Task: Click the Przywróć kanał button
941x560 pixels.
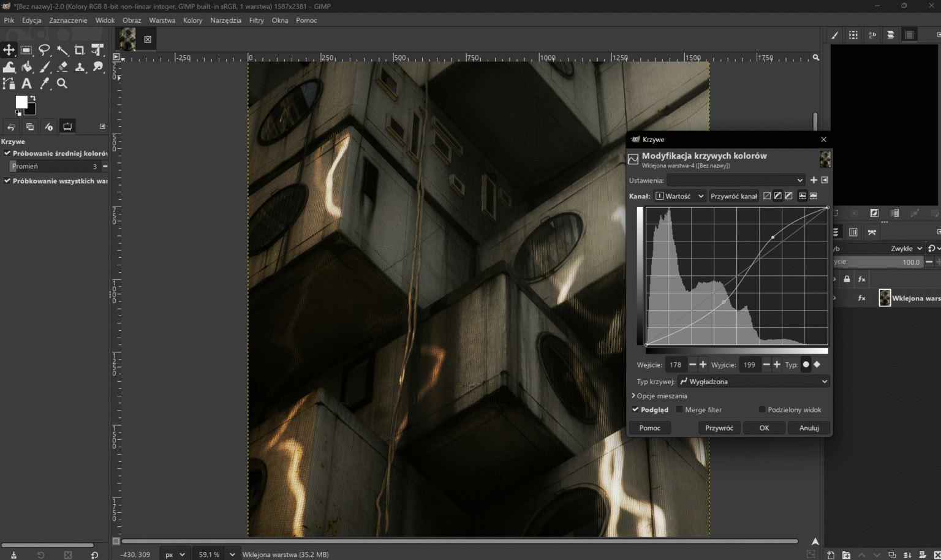Action: click(x=734, y=196)
